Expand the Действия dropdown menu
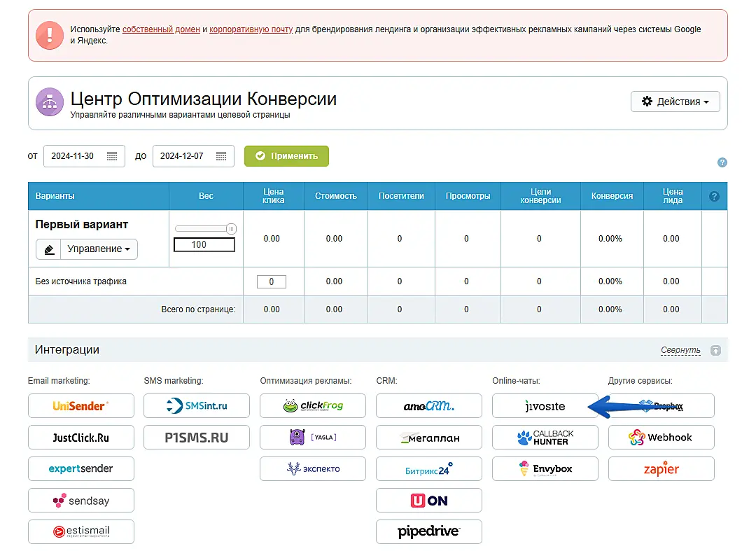Image resolution: width=756 pixels, height=551 pixels. (x=675, y=102)
